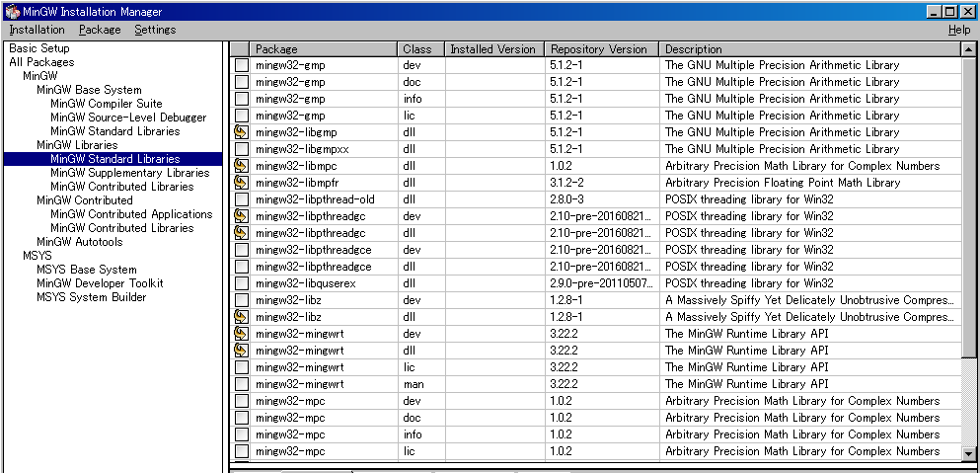Tick checkbox for mingw32-gmp lic package

[x=241, y=116]
